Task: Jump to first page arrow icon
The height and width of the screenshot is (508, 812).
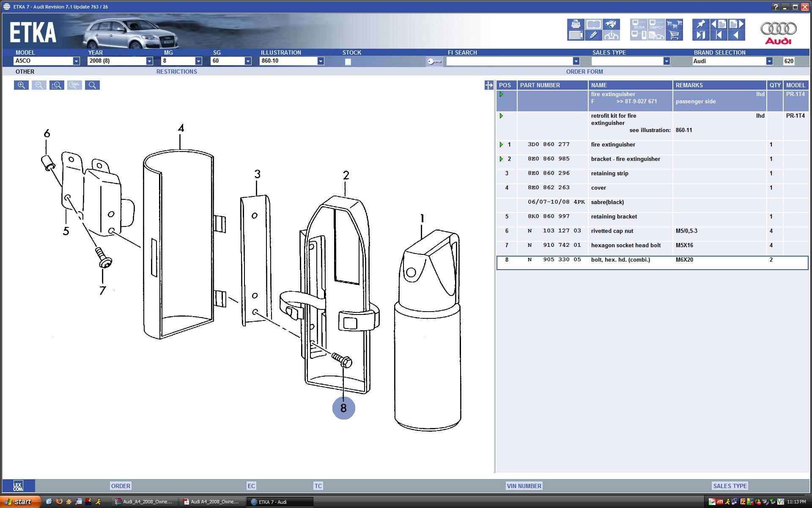Action: pyautogui.click(x=719, y=35)
